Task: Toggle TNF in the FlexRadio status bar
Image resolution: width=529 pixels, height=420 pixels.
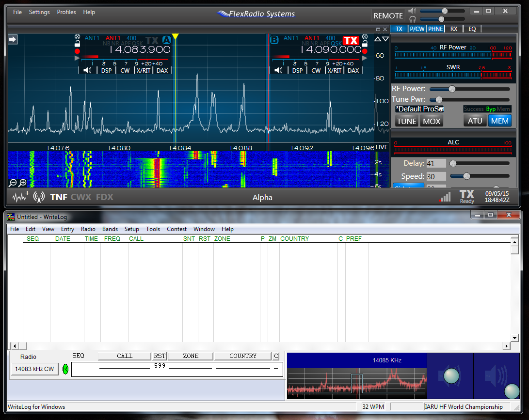Action: 59,197
